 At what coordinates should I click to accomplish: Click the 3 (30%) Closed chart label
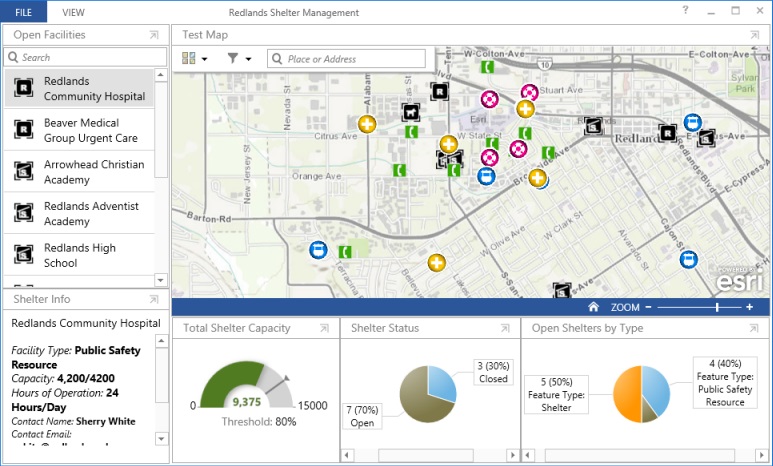coord(493,372)
